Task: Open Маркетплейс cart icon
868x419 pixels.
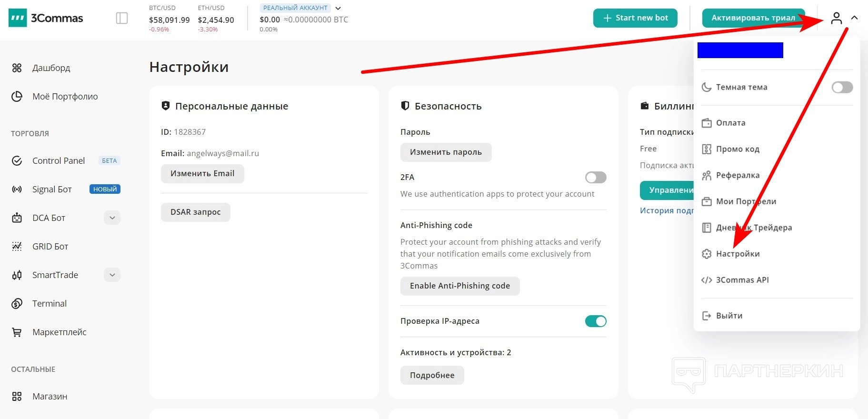Action: pos(17,332)
